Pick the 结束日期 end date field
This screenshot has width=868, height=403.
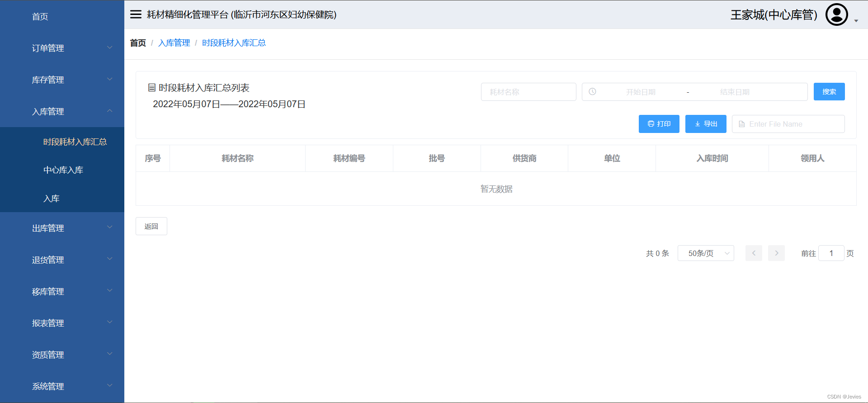[735, 92]
